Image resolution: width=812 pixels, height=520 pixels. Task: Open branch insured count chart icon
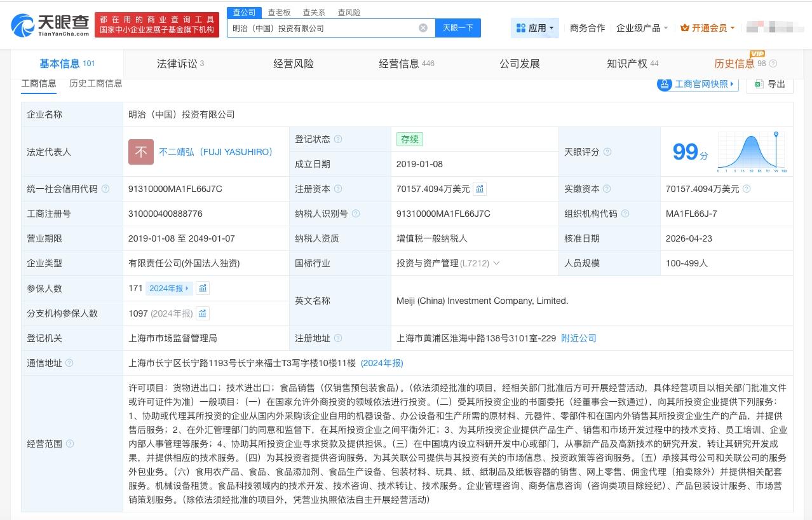click(203, 313)
